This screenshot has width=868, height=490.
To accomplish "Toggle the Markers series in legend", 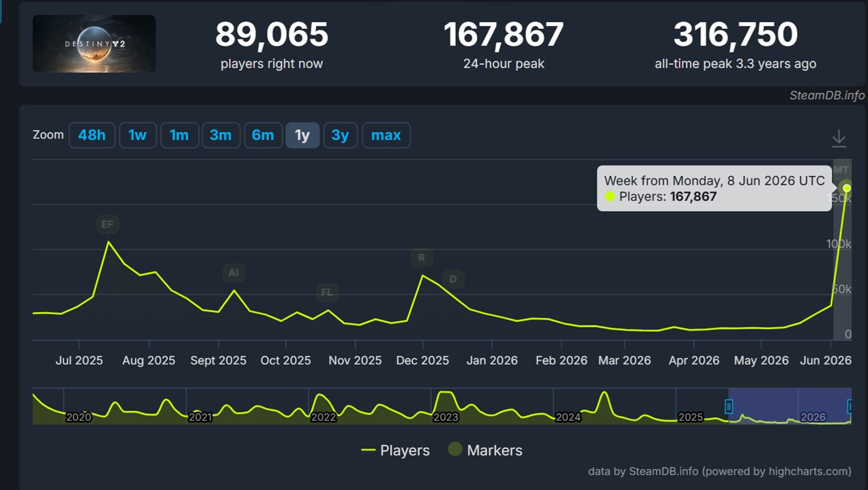I will [x=485, y=450].
